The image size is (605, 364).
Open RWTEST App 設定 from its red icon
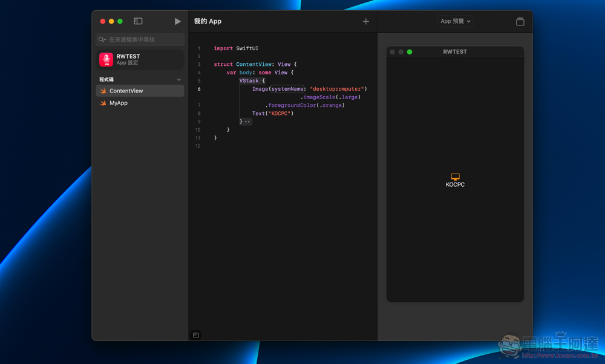(106, 59)
